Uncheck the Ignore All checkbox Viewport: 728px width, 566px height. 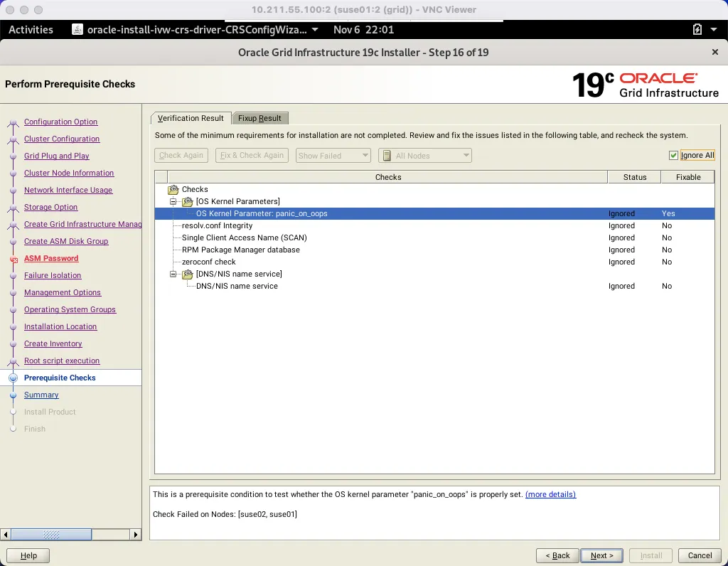click(x=673, y=155)
